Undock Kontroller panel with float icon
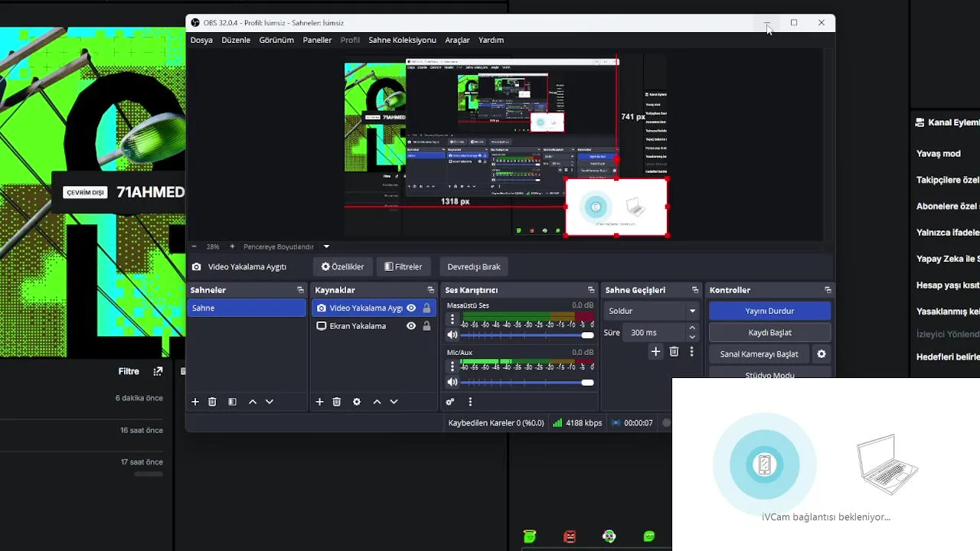 [x=828, y=290]
